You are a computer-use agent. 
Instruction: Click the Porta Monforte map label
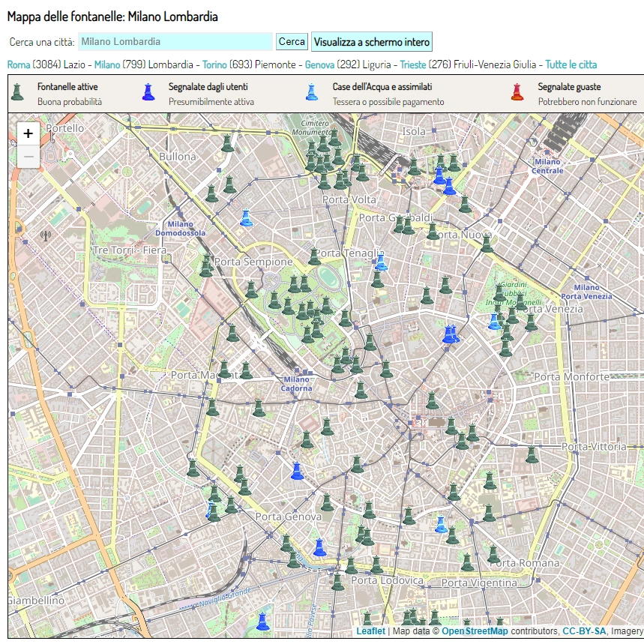click(572, 376)
